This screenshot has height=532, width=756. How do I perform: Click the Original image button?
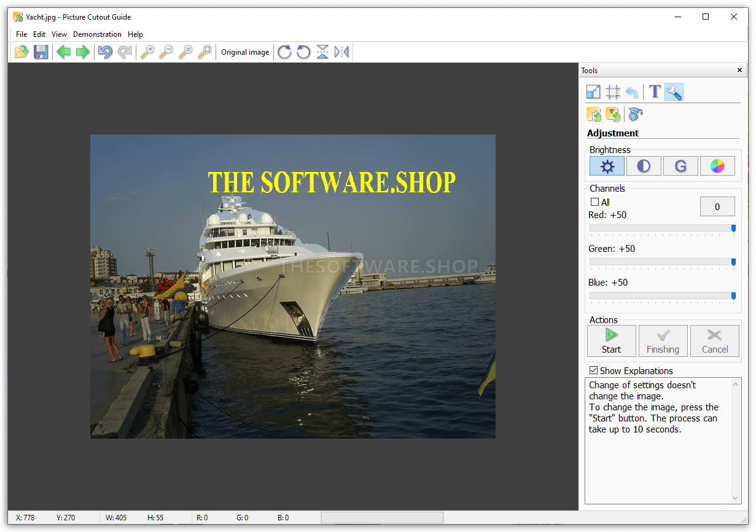[x=245, y=52]
